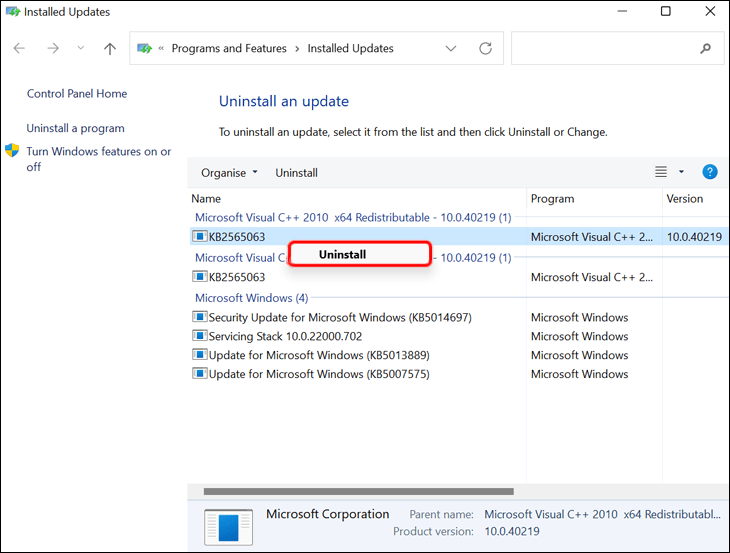The image size is (730, 553).
Task: Click the icon beside update KB5007575
Action: point(200,373)
